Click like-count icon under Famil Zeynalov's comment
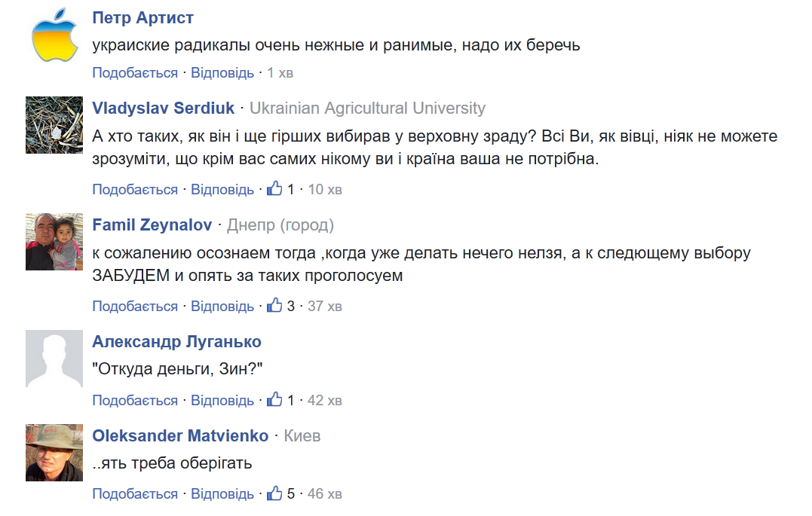 pyautogui.click(x=274, y=305)
